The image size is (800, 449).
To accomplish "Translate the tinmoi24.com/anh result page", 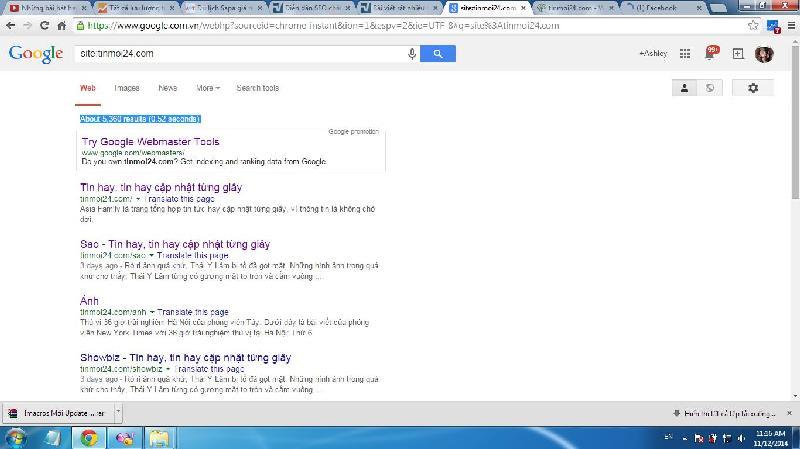I will (x=193, y=312).
